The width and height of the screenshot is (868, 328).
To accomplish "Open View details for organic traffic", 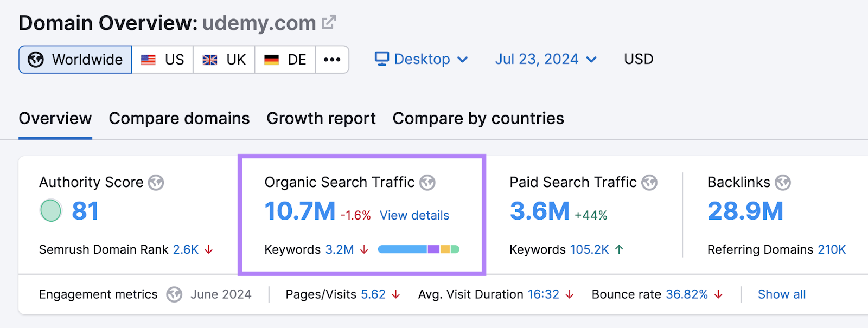I will click(x=414, y=215).
